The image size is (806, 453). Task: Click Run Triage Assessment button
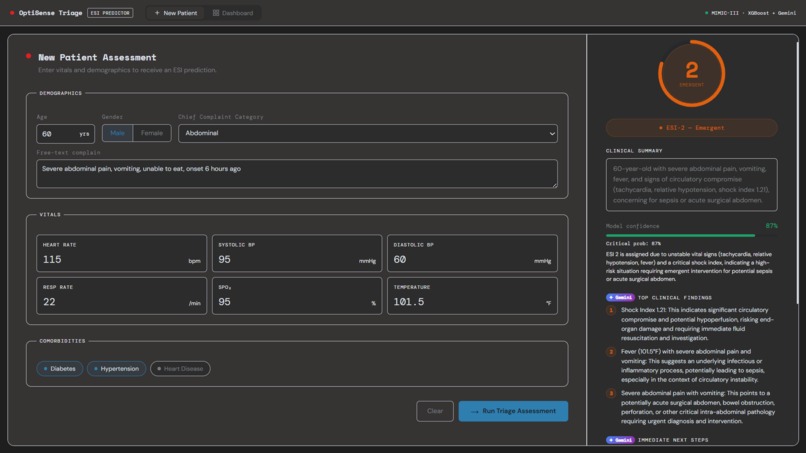[x=513, y=411]
